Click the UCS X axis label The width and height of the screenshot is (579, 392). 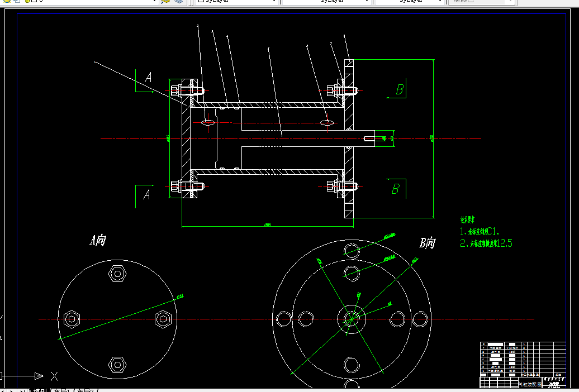click(x=54, y=376)
